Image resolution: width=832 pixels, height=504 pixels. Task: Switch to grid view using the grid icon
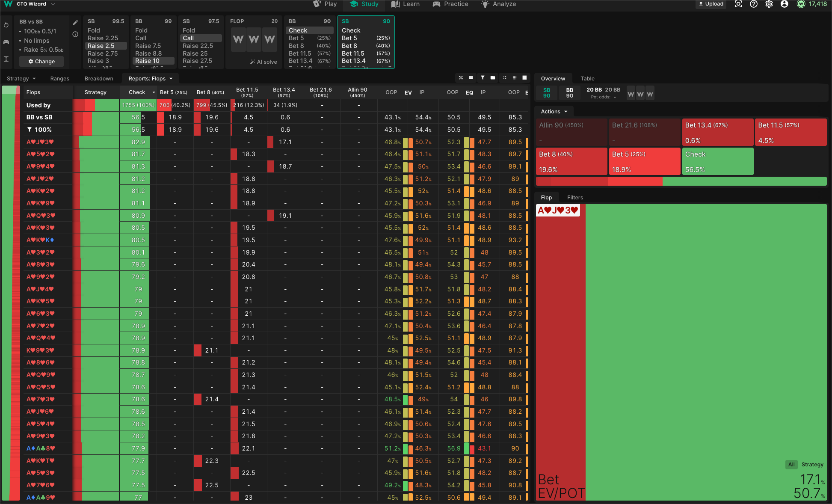[515, 78]
